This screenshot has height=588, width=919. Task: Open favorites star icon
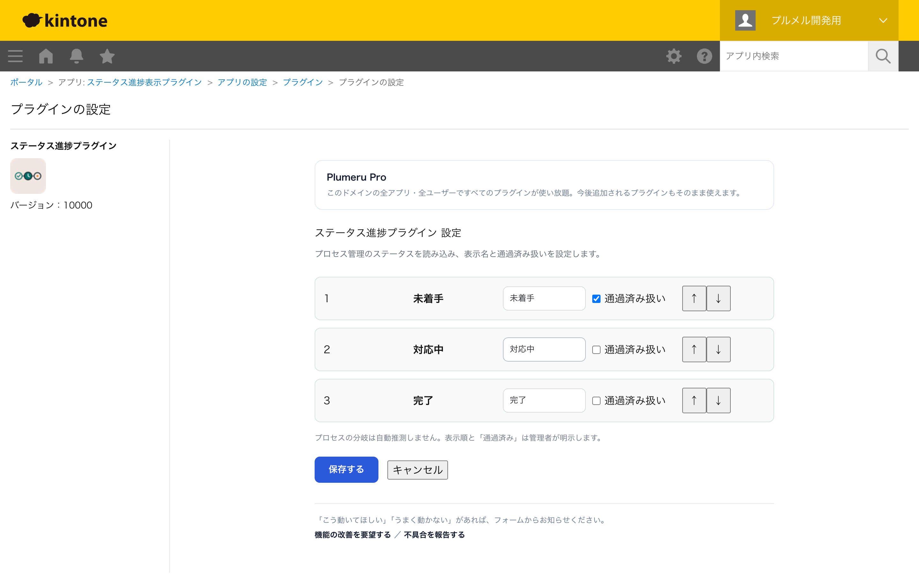(x=107, y=56)
